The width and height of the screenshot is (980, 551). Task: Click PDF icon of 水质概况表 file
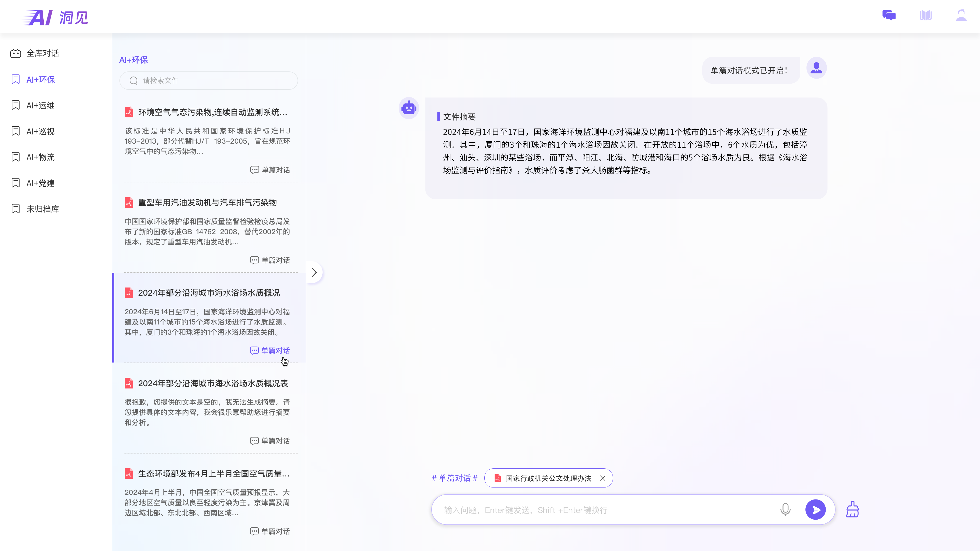coord(129,383)
